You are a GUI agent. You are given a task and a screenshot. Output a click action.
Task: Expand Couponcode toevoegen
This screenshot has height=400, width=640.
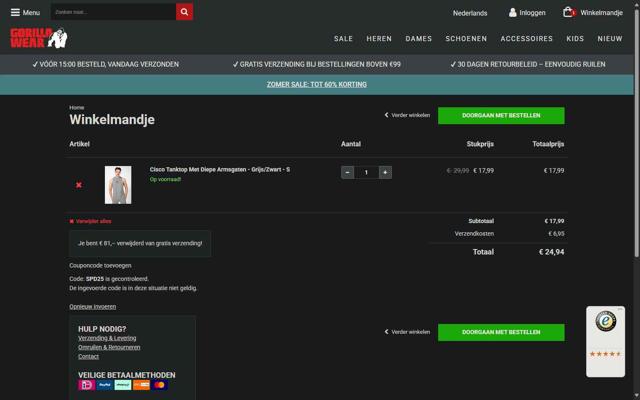pos(100,266)
